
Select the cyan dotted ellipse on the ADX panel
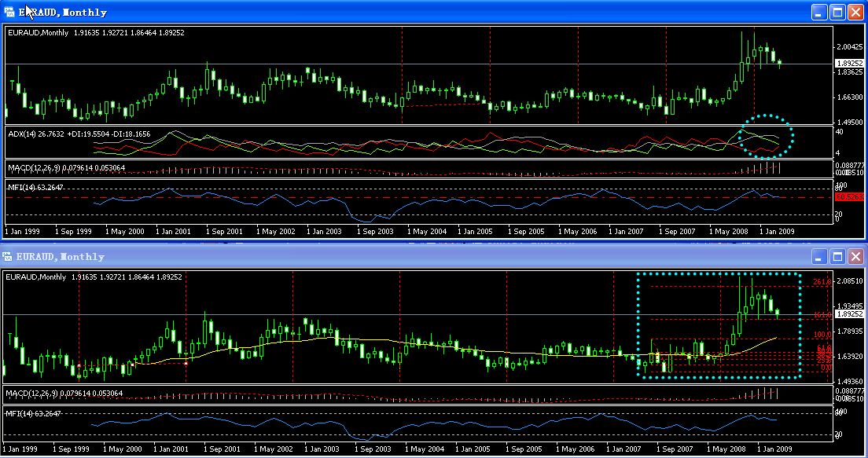tap(793, 135)
